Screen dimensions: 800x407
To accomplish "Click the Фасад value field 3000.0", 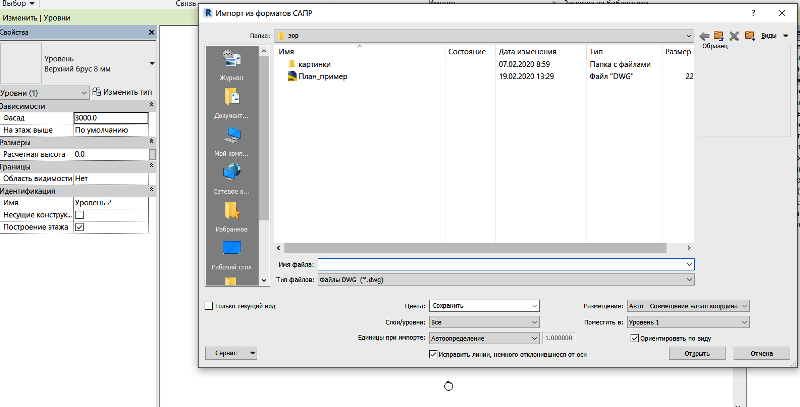I will click(111, 118).
